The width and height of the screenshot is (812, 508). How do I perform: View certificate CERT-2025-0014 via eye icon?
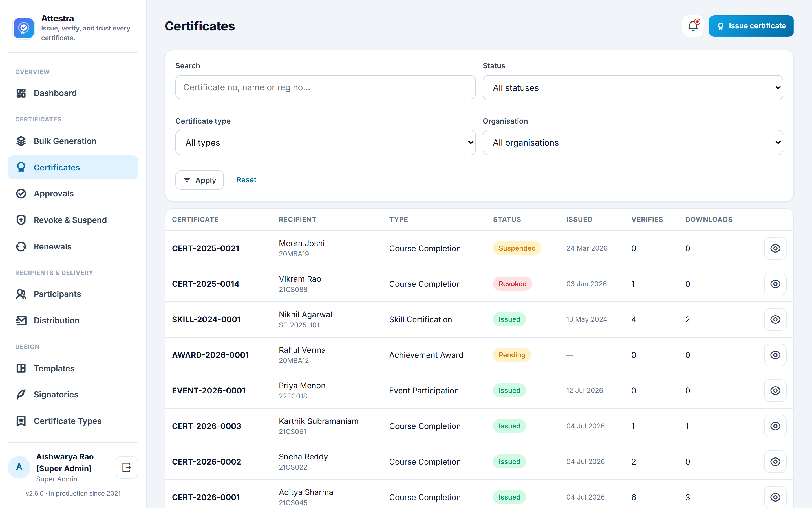click(x=775, y=284)
